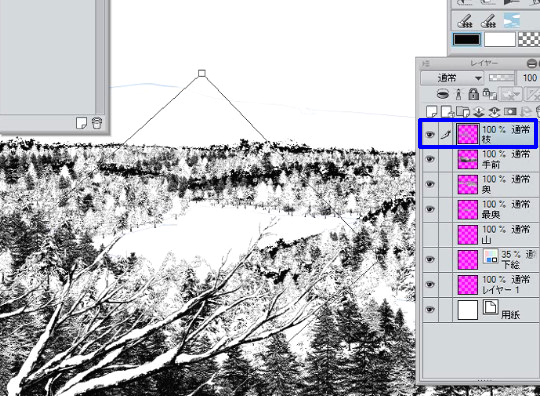
Task: Click the lock layer padlock icon
Action: (474, 94)
